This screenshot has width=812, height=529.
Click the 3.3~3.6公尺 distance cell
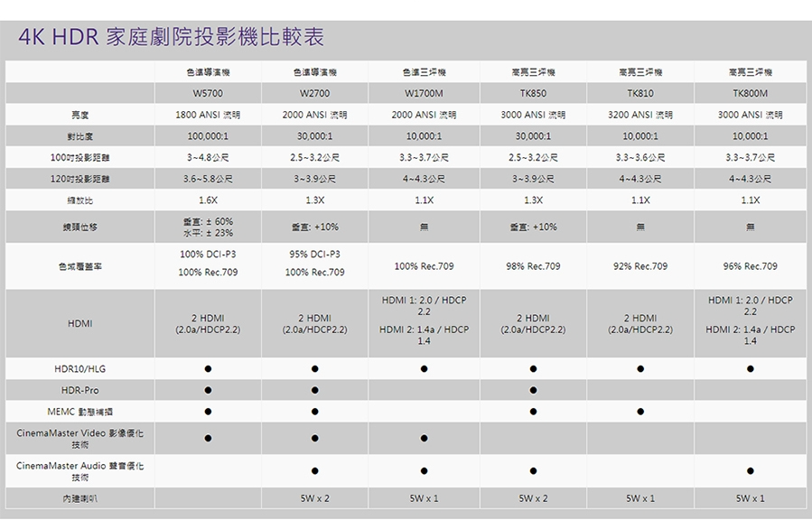click(x=640, y=157)
